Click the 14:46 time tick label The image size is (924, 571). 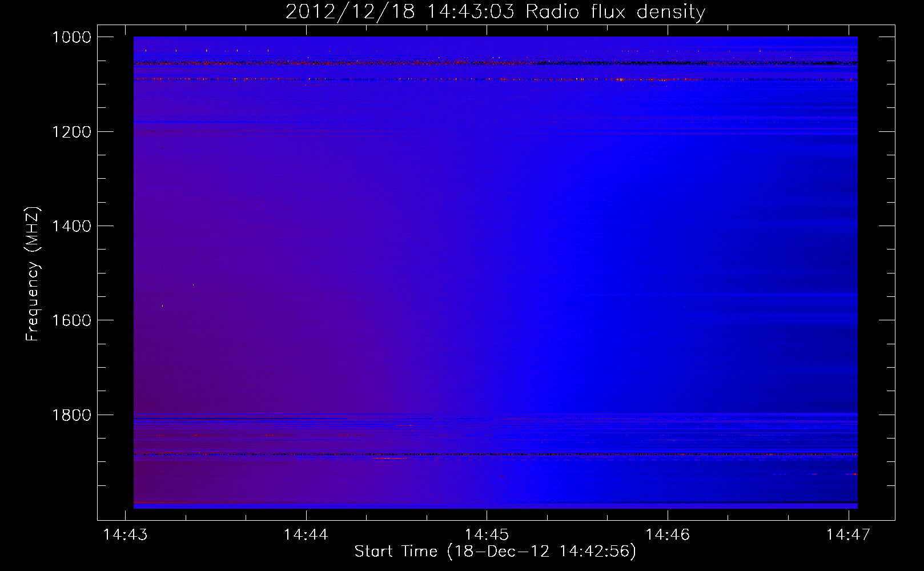[668, 534]
